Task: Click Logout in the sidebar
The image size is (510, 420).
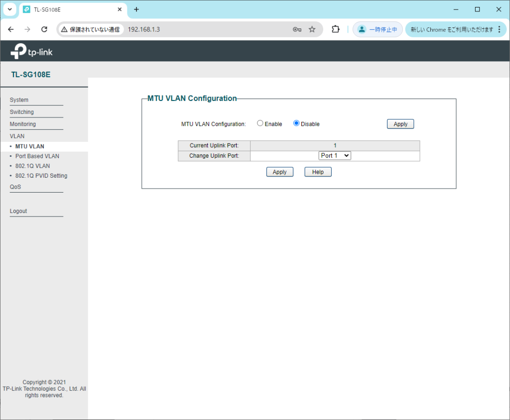Action: 18,211
